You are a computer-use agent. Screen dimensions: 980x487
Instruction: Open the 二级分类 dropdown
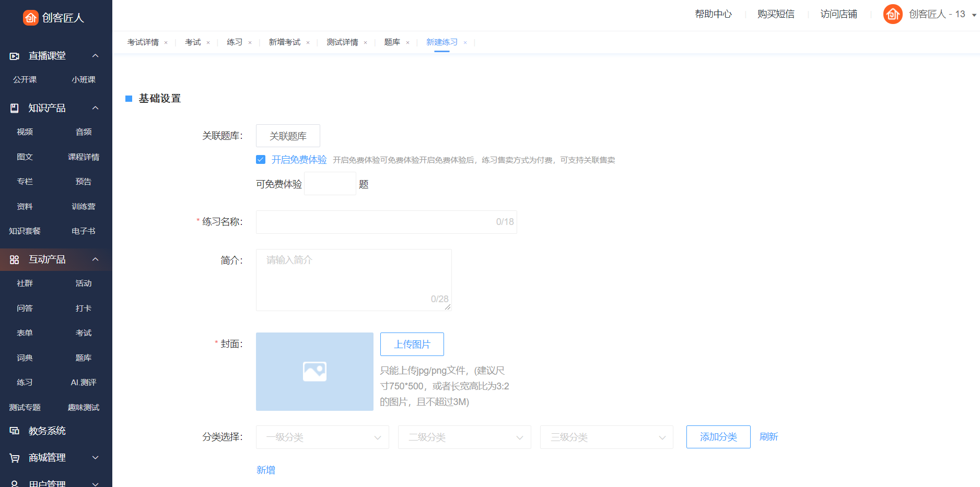(464, 437)
